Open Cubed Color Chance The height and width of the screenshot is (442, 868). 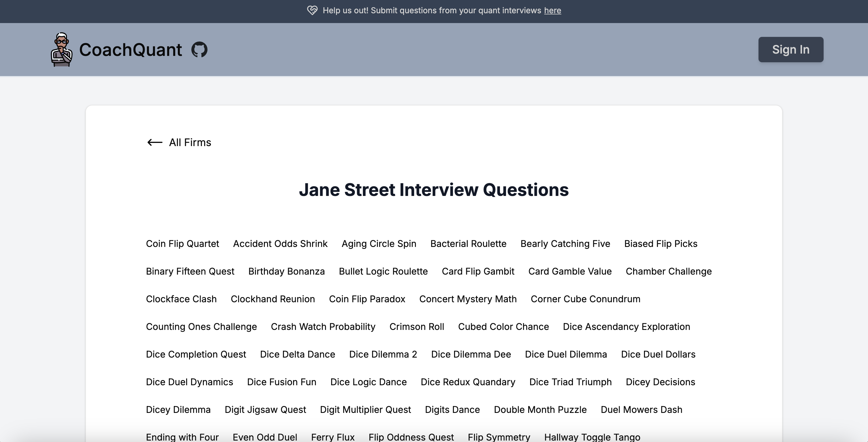[503, 326]
